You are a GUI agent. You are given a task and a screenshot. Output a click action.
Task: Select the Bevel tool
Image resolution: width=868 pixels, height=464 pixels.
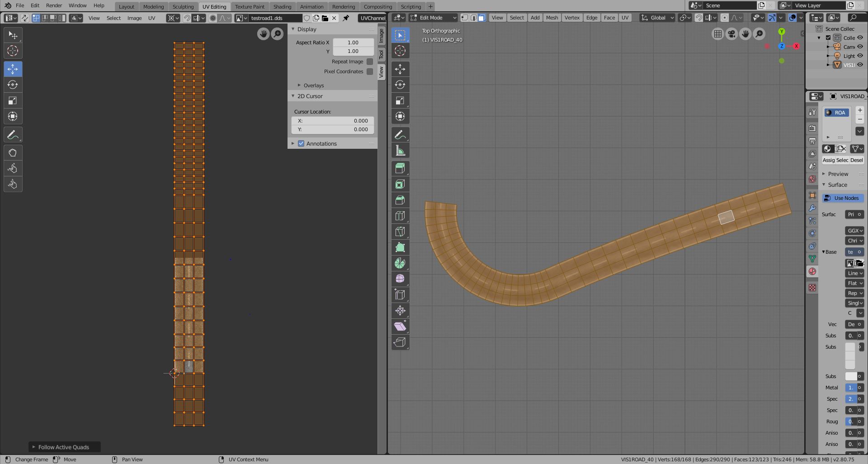point(400,200)
